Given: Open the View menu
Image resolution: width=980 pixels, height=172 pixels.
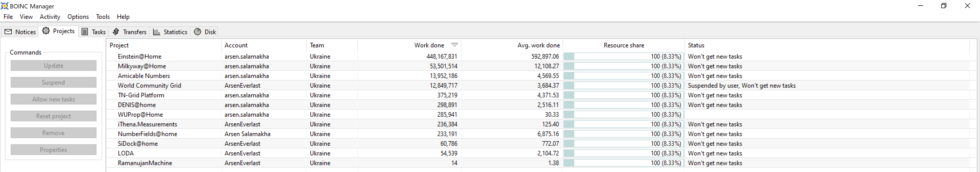Looking at the screenshot, I should (26, 17).
